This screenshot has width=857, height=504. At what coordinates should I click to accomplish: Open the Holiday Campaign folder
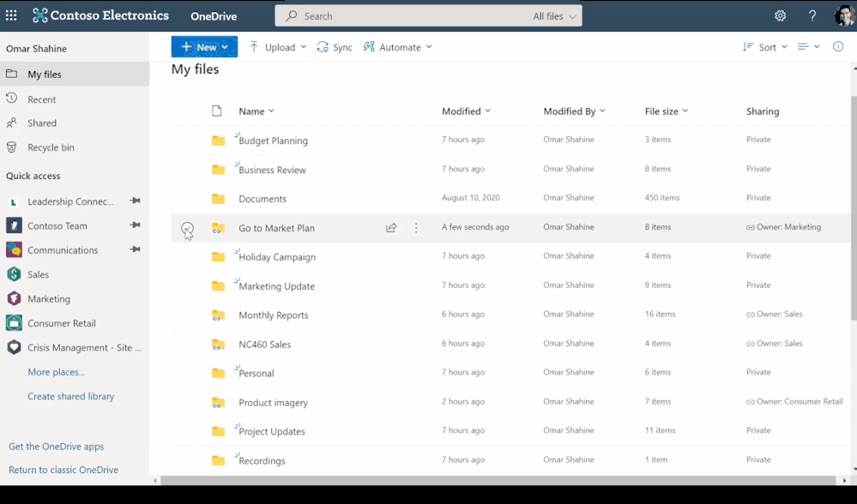[277, 257]
